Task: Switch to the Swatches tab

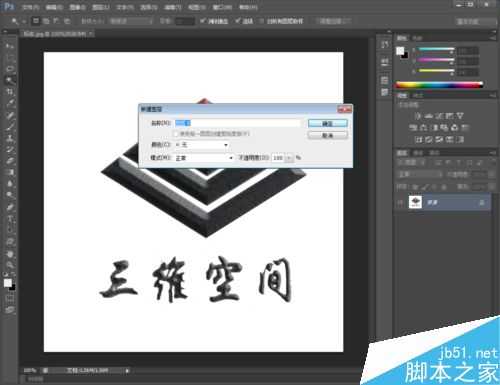Action: 417,38
